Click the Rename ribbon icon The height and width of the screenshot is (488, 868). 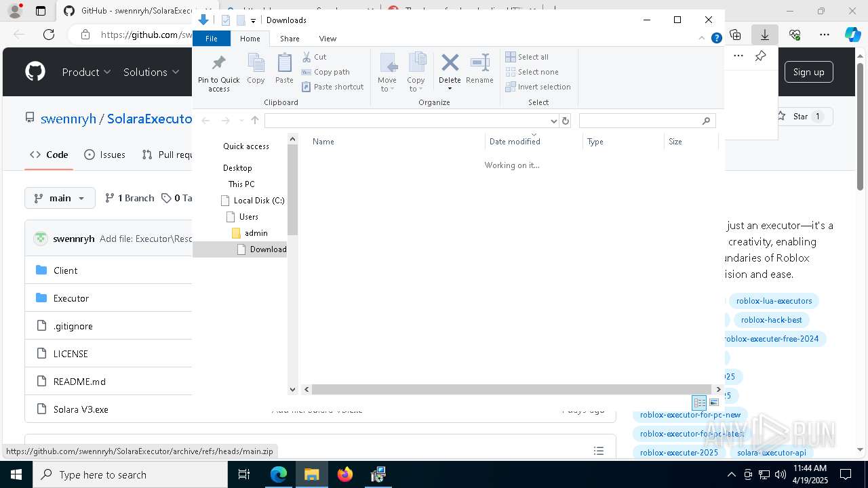(x=479, y=63)
